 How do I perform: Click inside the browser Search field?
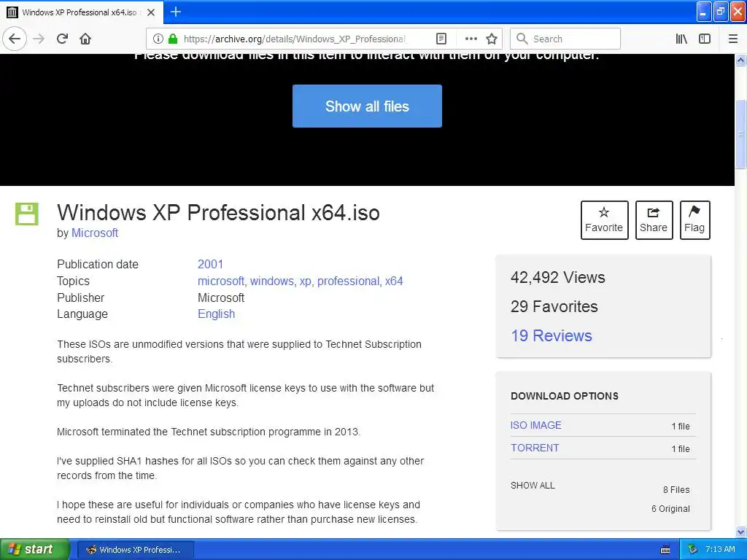tap(565, 39)
